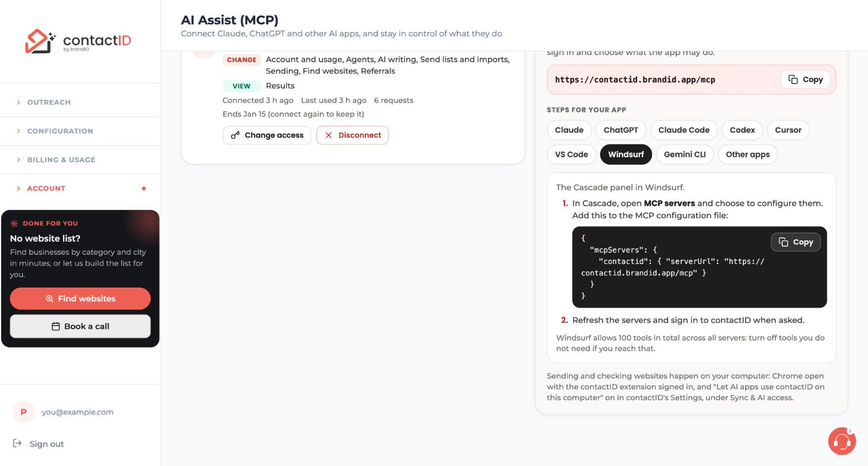The height and width of the screenshot is (466, 868).
Task: Click the contactID logo
Action: coord(78,41)
